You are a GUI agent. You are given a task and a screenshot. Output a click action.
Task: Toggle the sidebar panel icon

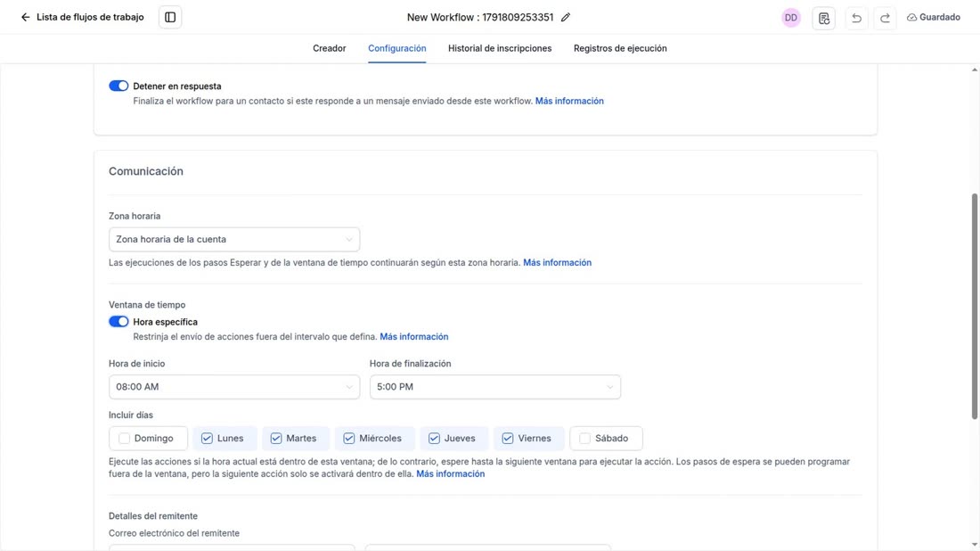(x=170, y=18)
